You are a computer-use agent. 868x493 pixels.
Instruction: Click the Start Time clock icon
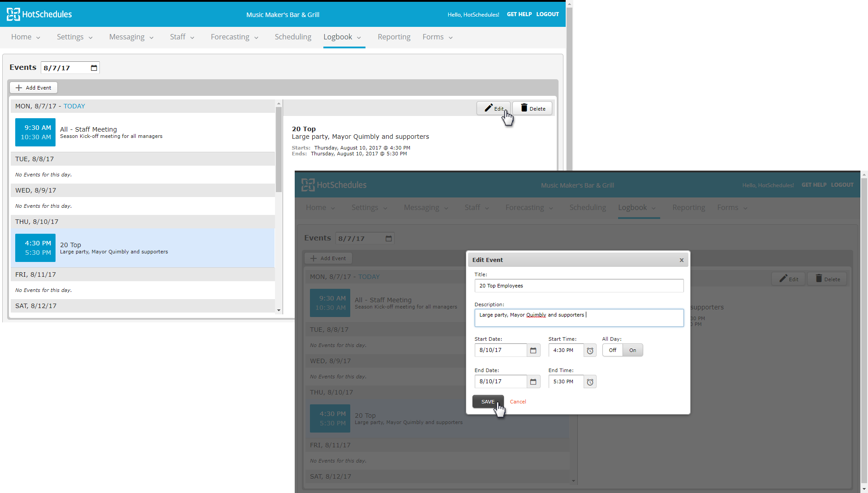(x=590, y=351)
